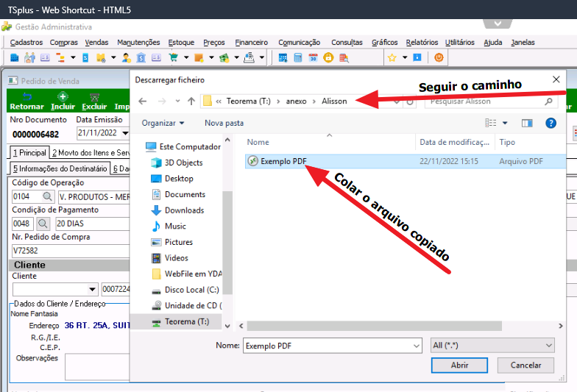Image resolution: width=577 pixels, height=392 pixels.
Task: Click the orange power button icon
Action: (439, 57)
